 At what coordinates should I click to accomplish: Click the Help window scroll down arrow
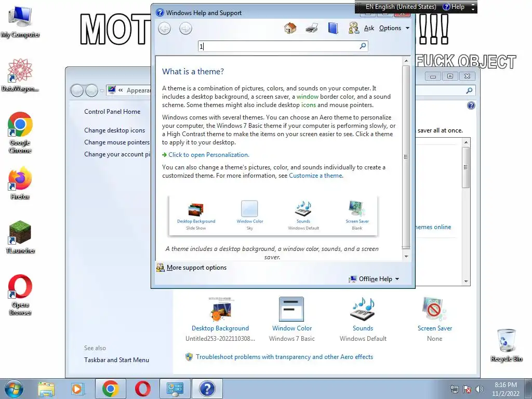[406, 257]
